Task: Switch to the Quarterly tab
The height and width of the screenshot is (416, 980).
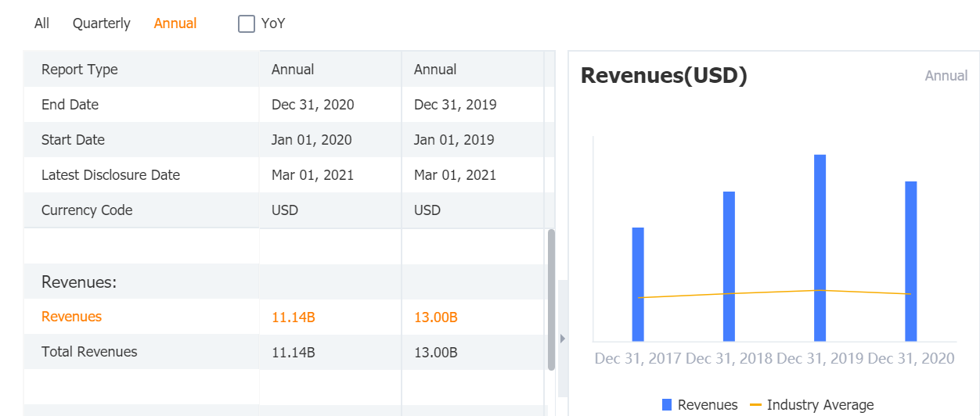Action: coord(102,23)
